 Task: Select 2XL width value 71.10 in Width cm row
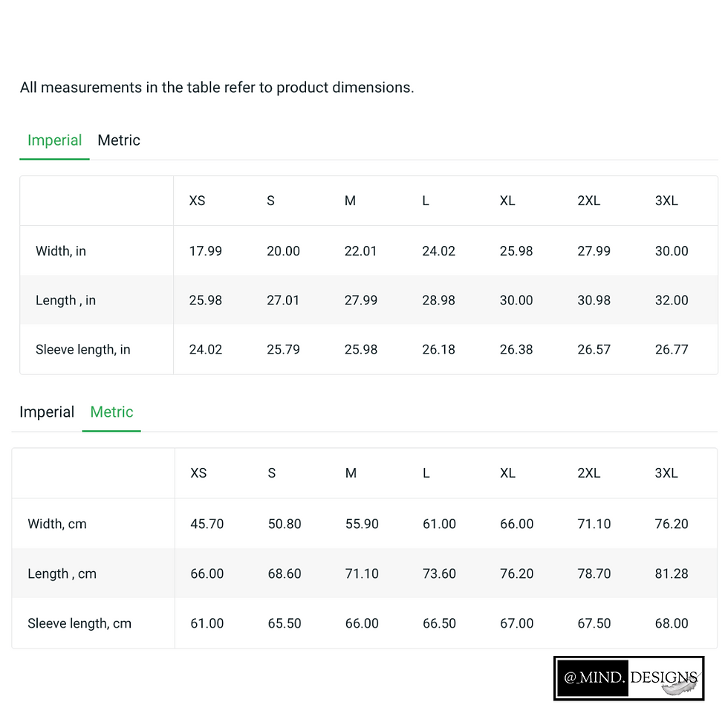click(x=594, y=524)
